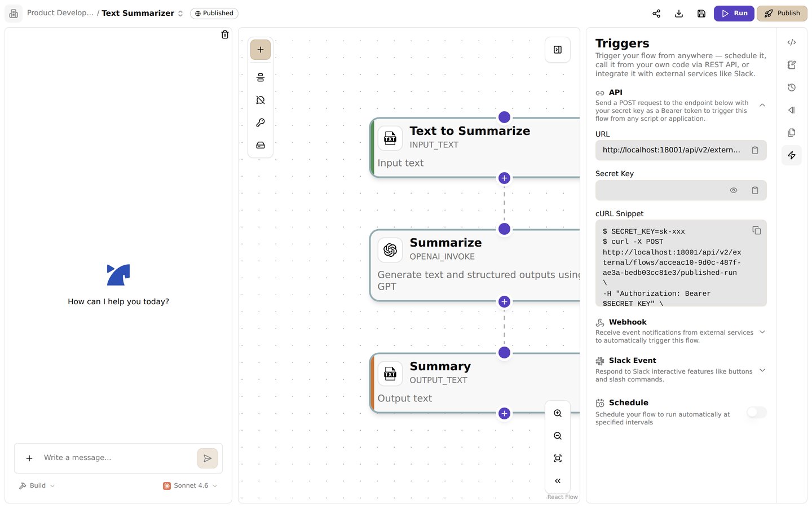Collapse the zoom controls chevrons

tap(558, 481)
